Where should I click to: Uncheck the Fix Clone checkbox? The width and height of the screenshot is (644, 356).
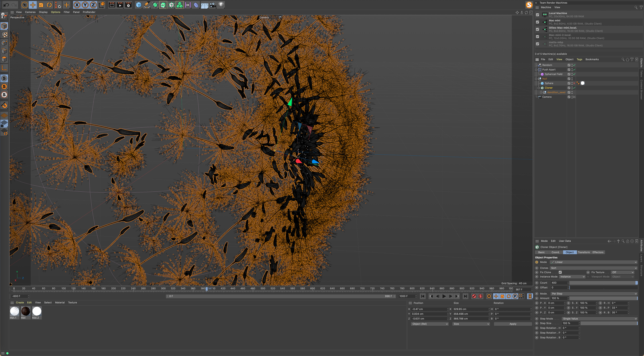560,272
